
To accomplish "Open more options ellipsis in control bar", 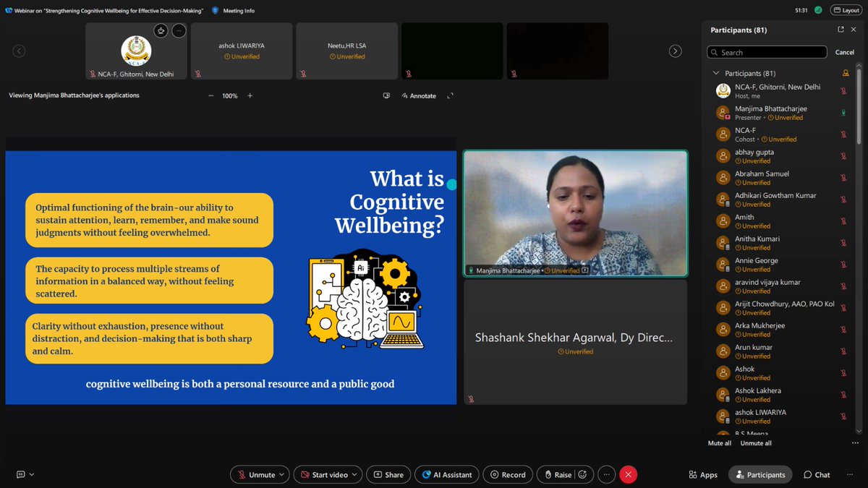I will 606,475.
